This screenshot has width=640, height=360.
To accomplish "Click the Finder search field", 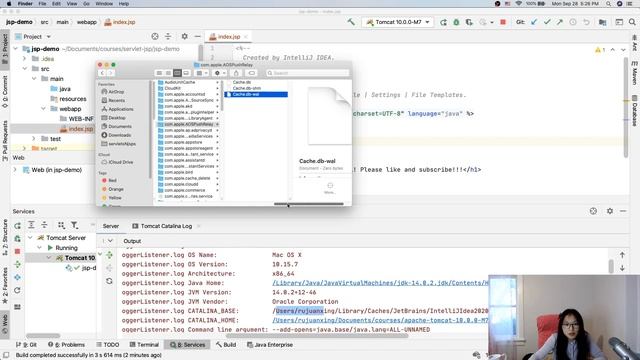I will (x=308, y=73).
